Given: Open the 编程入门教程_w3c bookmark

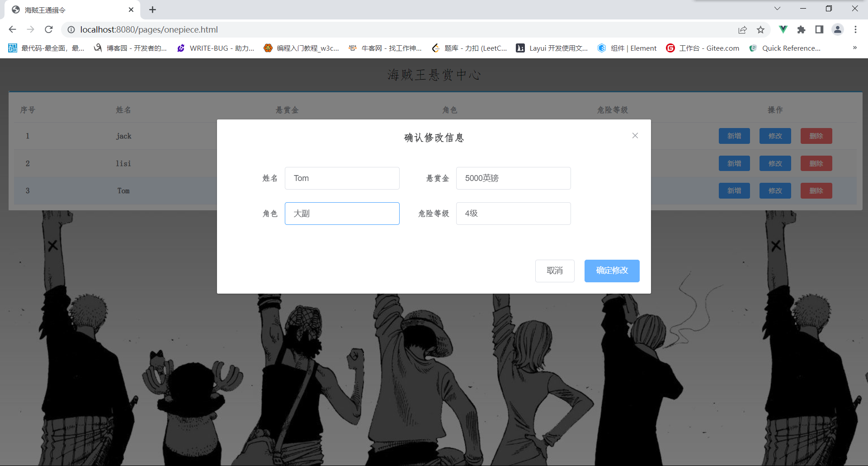Looking at the screenshot, I should [x=301, y=48].
